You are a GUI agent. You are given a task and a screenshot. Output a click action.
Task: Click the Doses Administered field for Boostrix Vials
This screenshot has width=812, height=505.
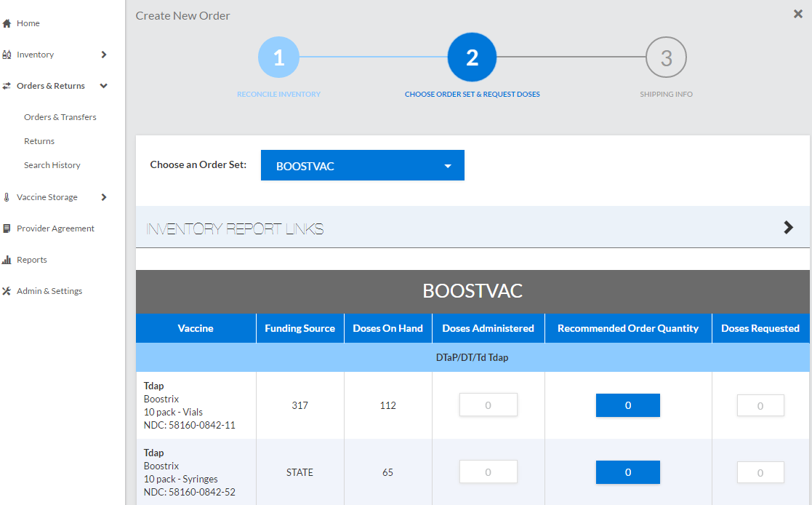(x=488, y=405)
